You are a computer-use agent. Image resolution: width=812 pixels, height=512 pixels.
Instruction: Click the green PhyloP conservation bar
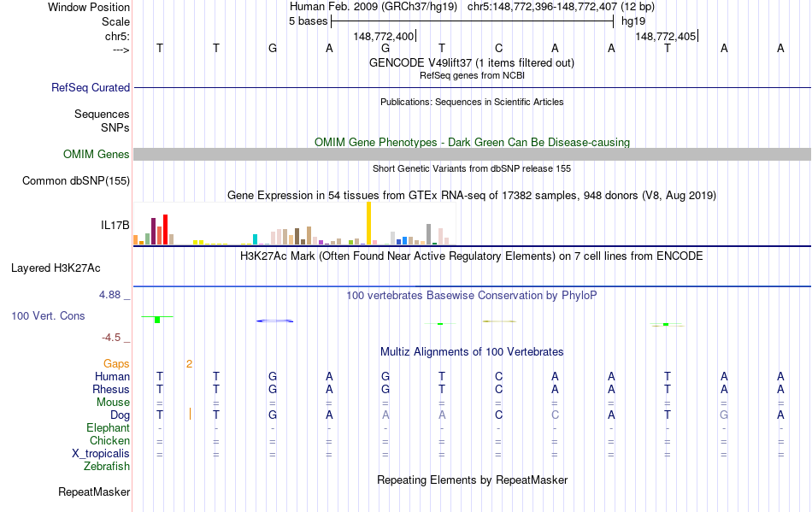(157, 320)
